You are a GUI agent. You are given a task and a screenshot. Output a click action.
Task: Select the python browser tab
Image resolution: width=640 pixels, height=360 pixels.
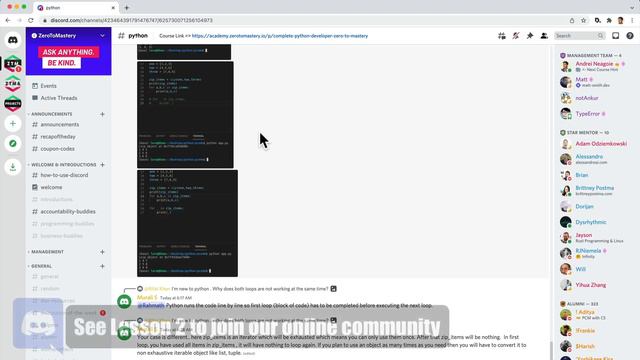76,8
